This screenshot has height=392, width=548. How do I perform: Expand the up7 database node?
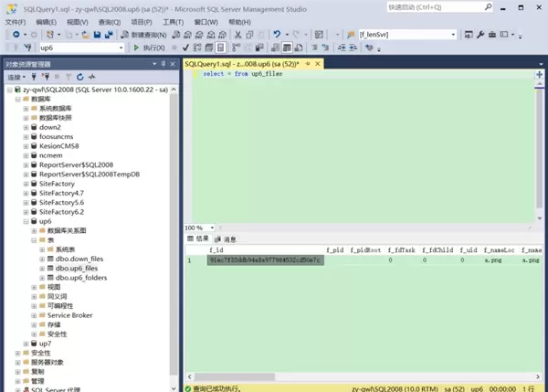26,344
